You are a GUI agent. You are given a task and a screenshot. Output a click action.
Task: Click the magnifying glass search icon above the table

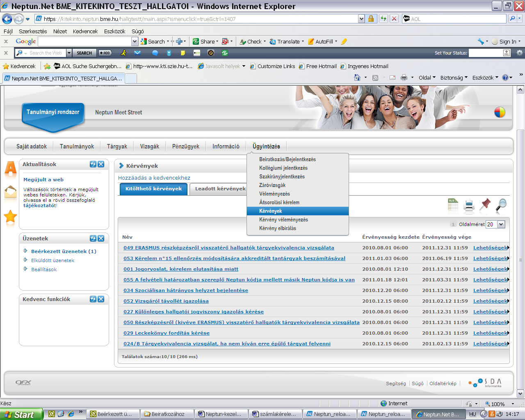point(501,205)
